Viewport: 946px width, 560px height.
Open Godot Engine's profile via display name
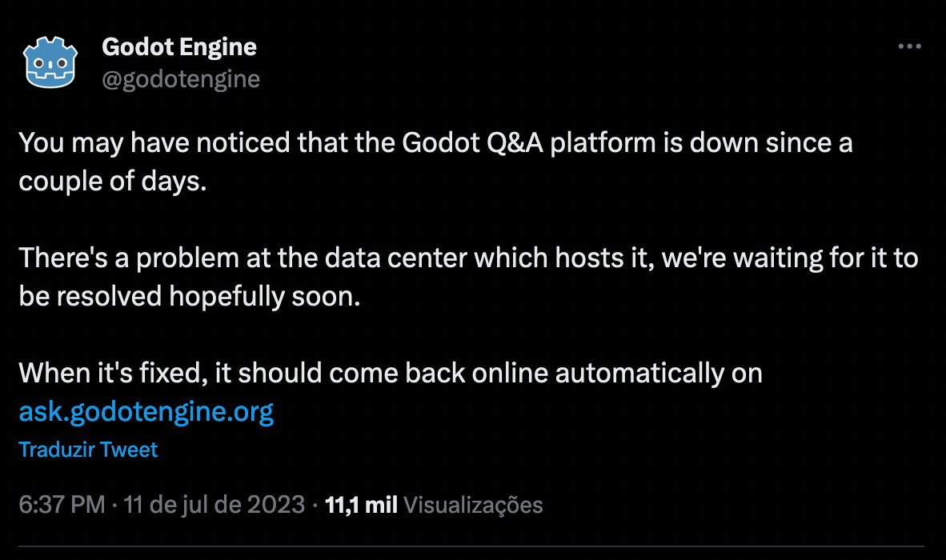tap(179, 46)
